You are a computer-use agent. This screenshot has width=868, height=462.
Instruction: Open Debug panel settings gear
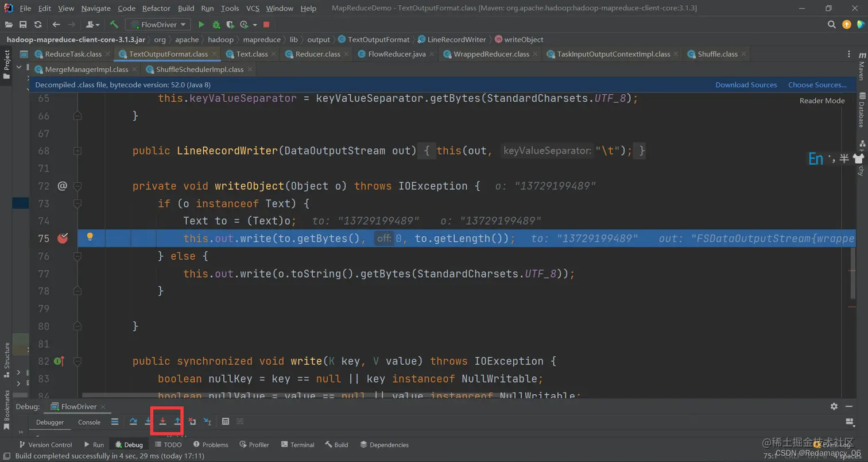(x=834, y=406)
